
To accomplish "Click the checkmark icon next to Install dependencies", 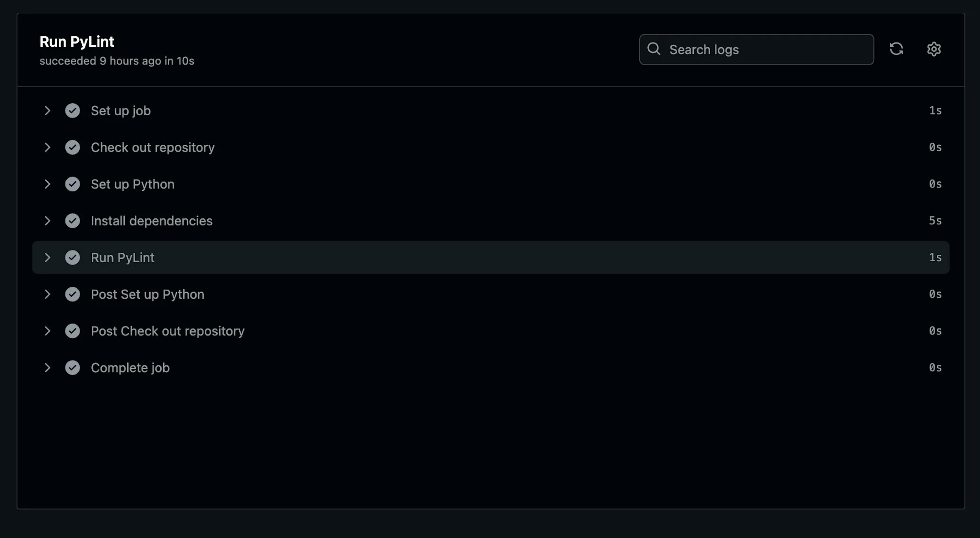I will (x=72, y=221).
